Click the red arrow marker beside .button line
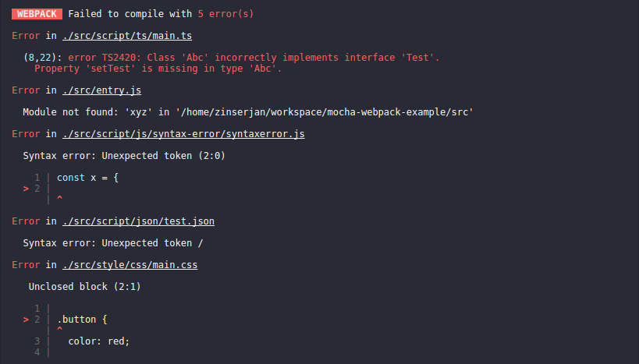The width and height of the screenshot is (639, 364). point(26,320)
